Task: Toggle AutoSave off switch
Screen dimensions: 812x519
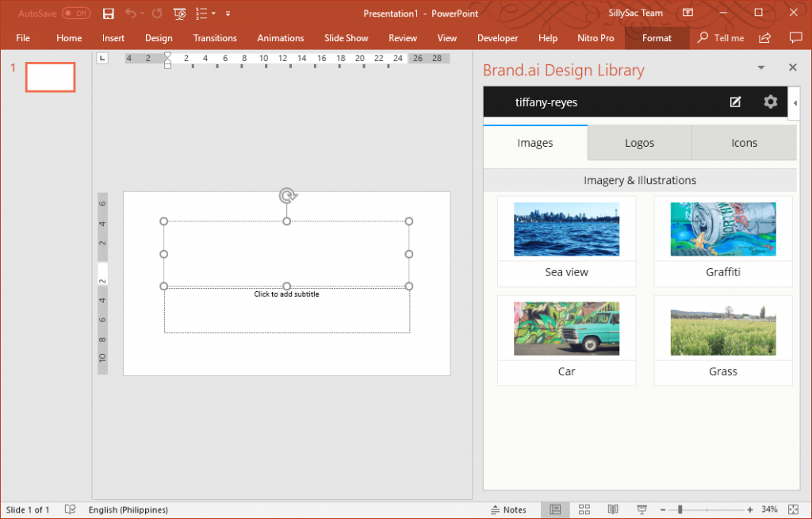Action: pyautogui.click(x=76, y=13)
